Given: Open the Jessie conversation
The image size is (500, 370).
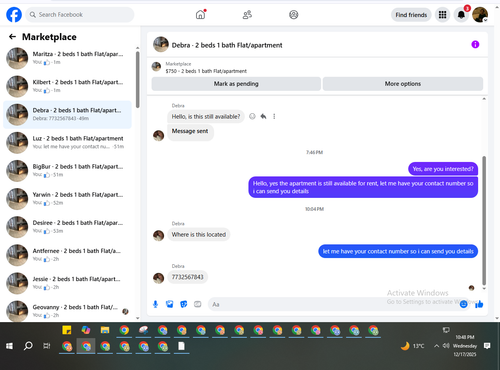Looking at the screenshot, I should (x=67, y=283).
